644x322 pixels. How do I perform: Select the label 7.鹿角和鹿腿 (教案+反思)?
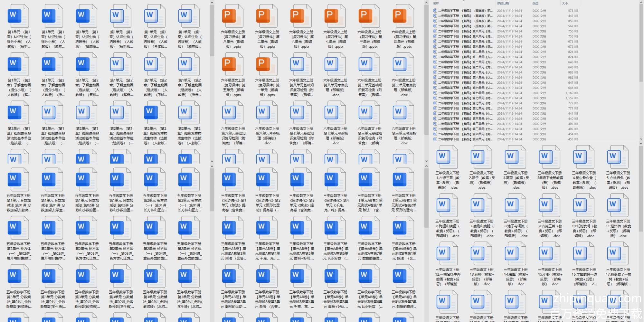click(x=481, y=229)
